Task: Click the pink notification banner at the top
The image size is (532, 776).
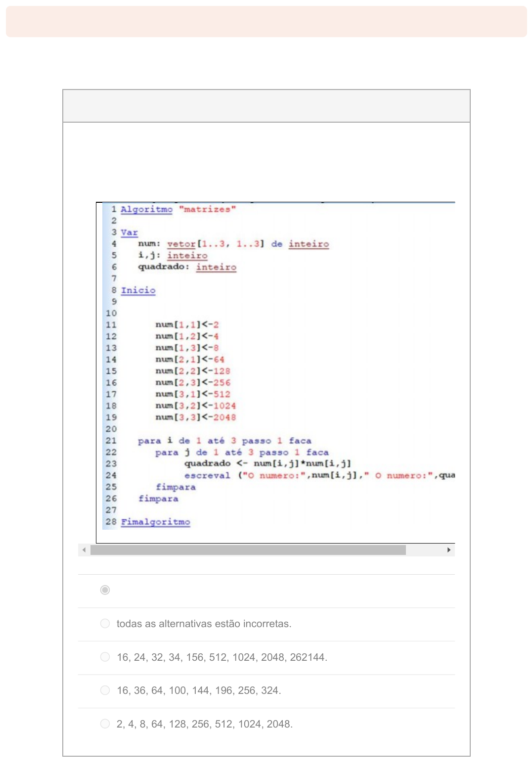Action: pyautogui.click(x=266, y=22)
